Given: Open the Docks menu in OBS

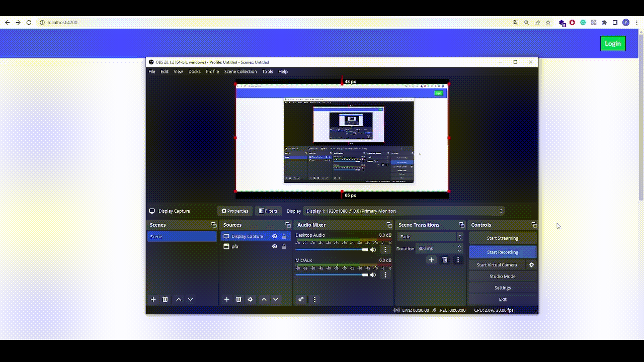Looking at the screenshot, I should [x=194, y=71].
